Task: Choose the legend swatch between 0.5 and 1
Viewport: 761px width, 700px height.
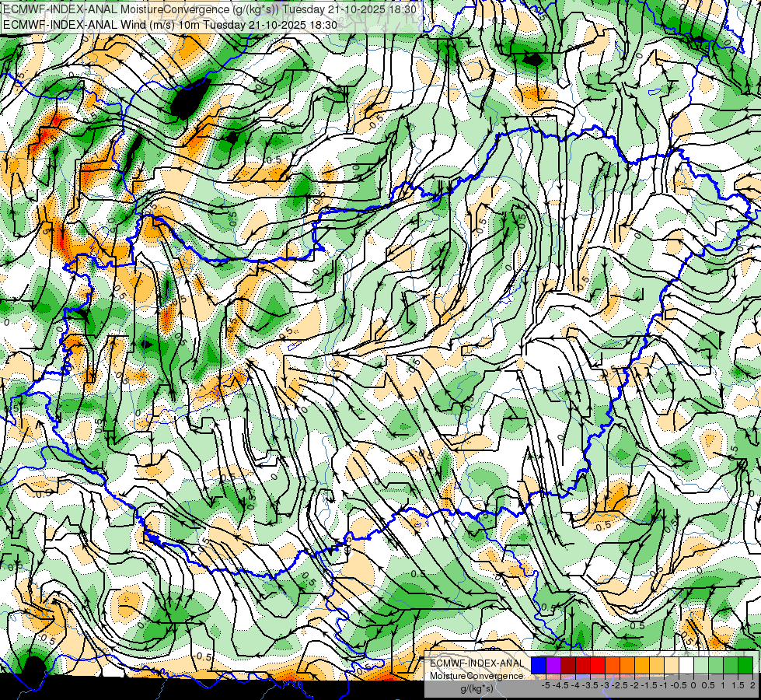Action: [716, 666]
